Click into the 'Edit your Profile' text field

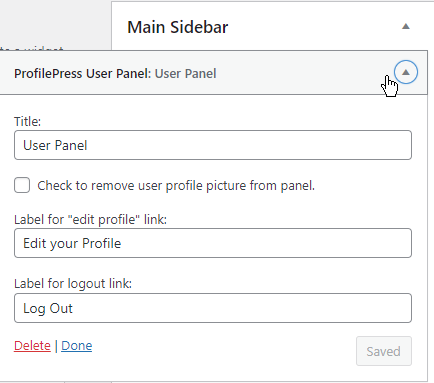click(x=213, y=243)
